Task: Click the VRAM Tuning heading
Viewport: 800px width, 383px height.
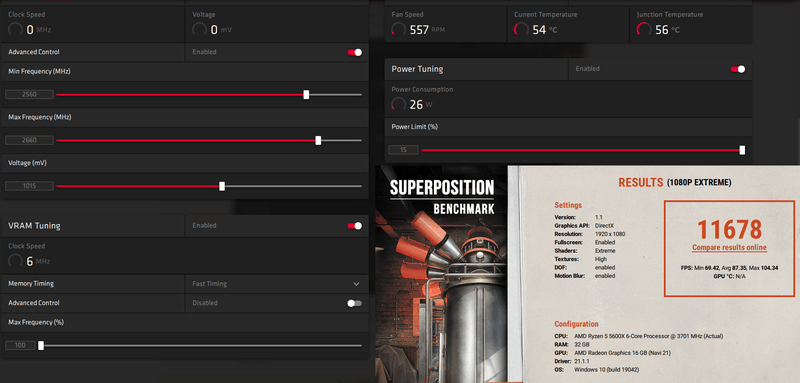Action: pyautogui.click(x=34, y=225)
